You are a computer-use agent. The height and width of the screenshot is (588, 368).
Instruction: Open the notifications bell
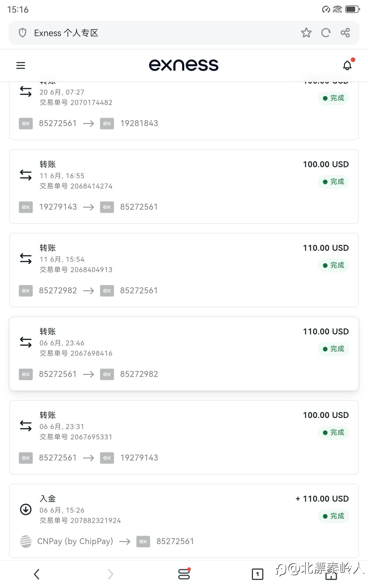coord(347,65)
